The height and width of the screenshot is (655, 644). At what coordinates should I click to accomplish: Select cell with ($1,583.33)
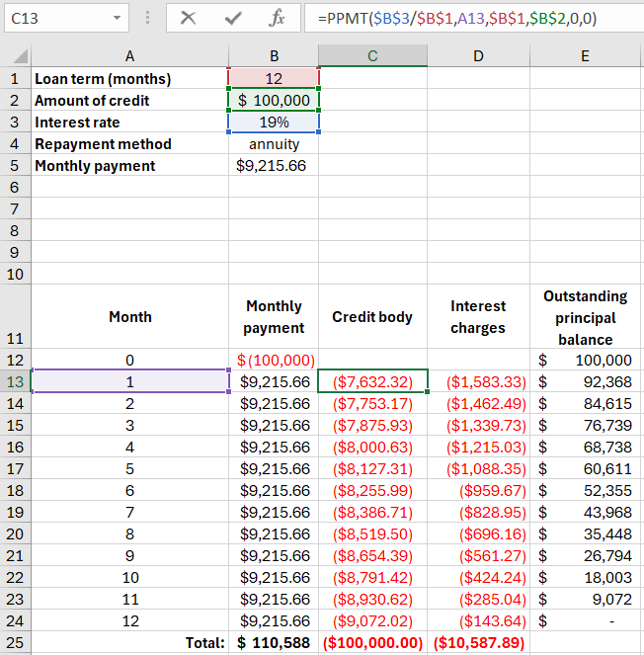(478, 381)
